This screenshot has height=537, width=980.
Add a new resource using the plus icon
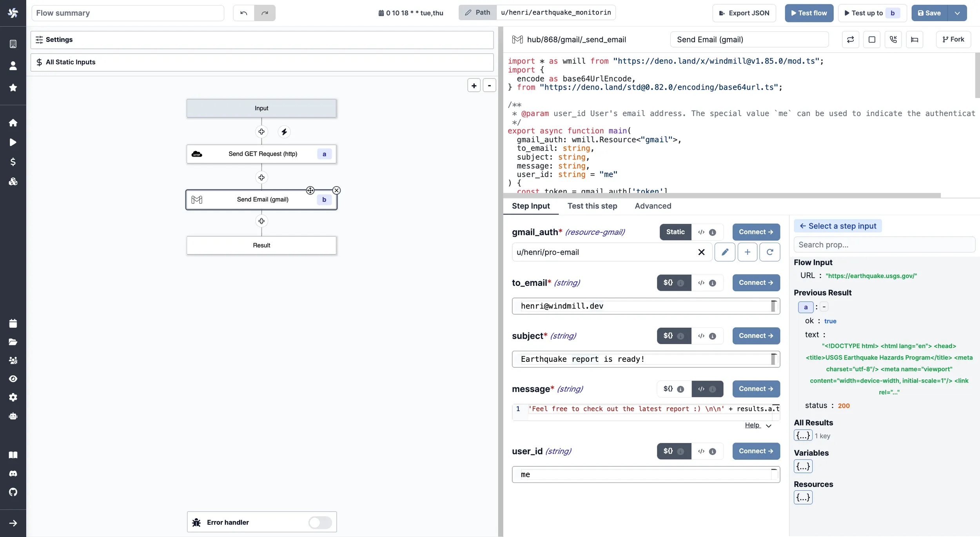tap(748, 252)
